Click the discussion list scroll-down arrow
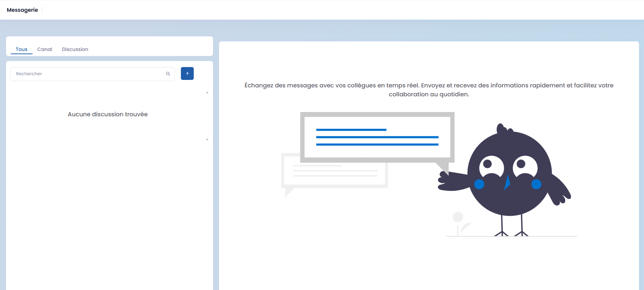The height and width of the screenshot is (290, 644). click(207, 140)
